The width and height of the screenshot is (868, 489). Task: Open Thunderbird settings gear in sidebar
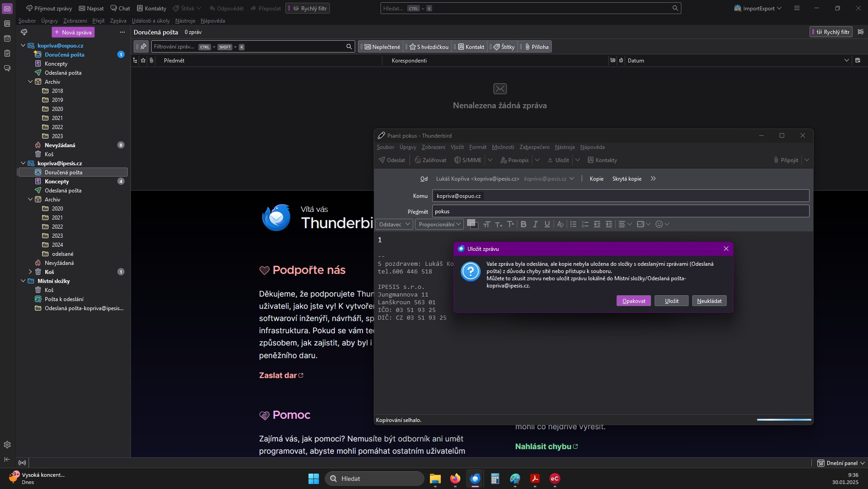click(7, 445)
